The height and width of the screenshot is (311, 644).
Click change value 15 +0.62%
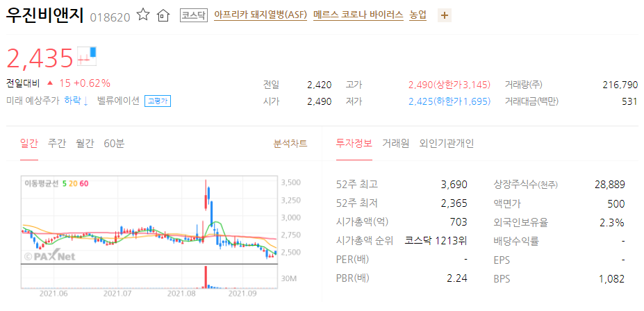[85, 83]
